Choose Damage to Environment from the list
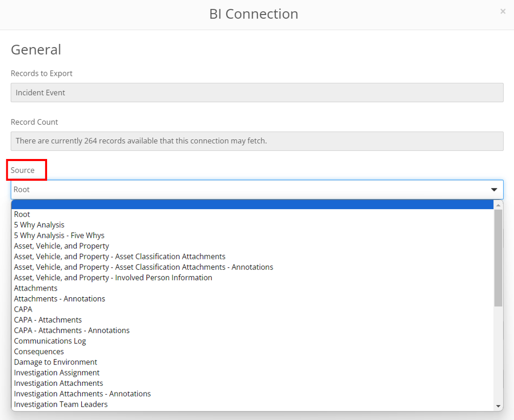 click(55, 362)
